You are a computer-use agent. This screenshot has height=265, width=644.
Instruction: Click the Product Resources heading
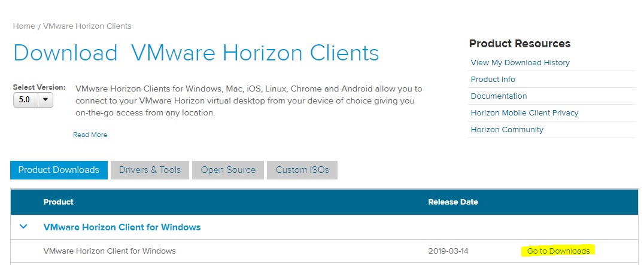520,44
